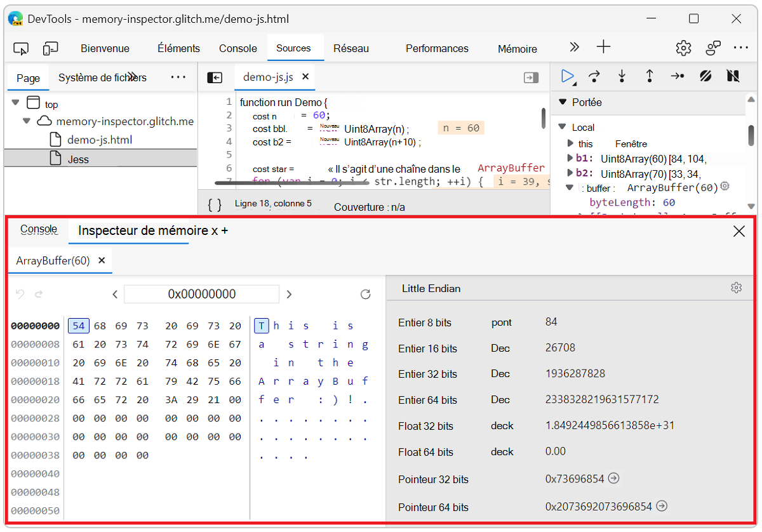Resume script execution
The width and height of the screenshot is (762, 532).
click(x=568, y=76)
